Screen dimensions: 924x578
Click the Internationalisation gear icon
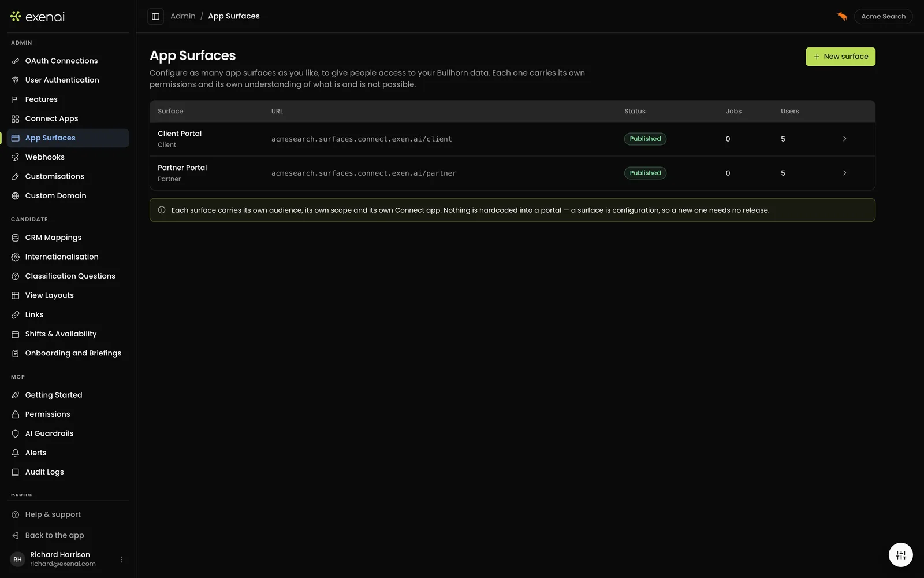tap(16, 257)
